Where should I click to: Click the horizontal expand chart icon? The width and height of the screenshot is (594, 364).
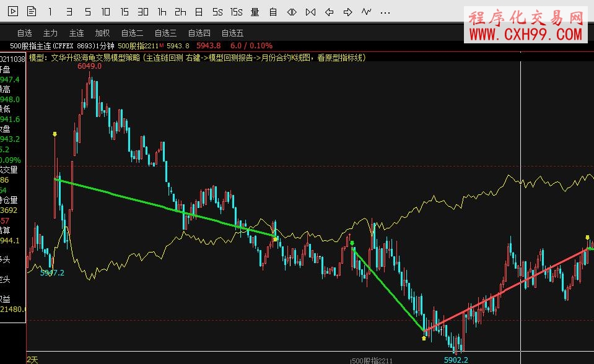pyautogui.click(x=311, y=12)
